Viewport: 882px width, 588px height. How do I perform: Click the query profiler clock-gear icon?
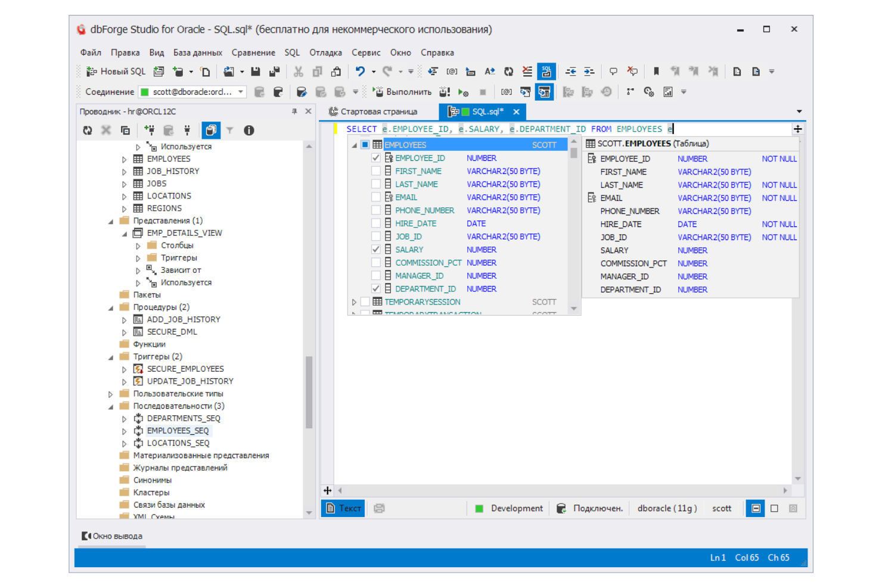point(648,92)
